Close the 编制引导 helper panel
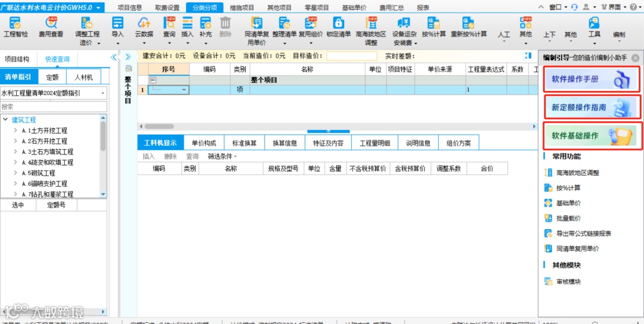Image resolution: width=644 pixels, height=324 pixels. (635, 58)
